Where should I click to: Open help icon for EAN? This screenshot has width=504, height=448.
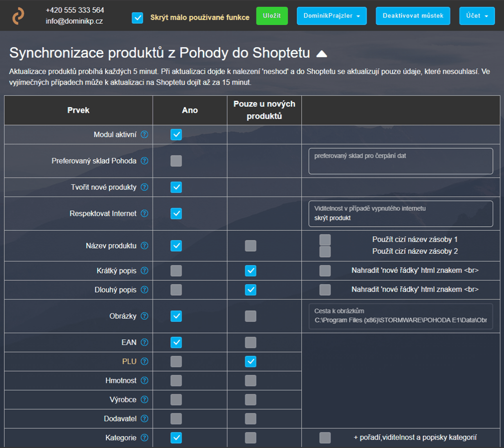coord(145,343)
